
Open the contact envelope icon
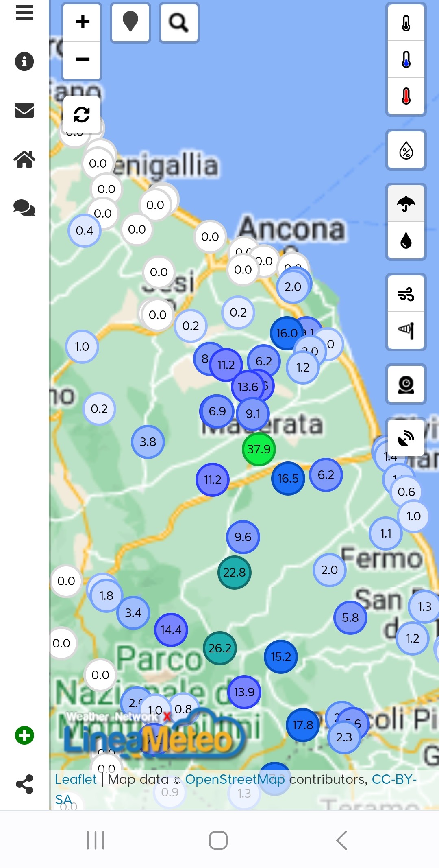(x=24, y=110)
